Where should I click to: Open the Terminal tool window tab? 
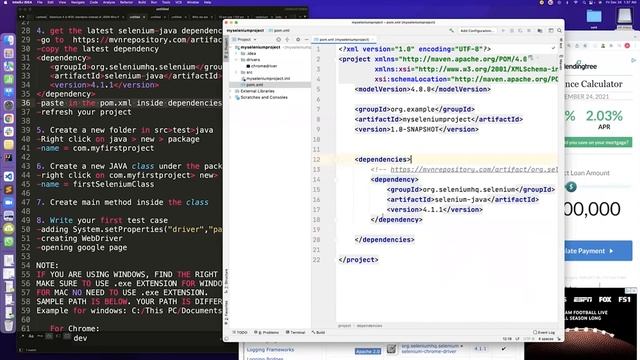(296, 333)
